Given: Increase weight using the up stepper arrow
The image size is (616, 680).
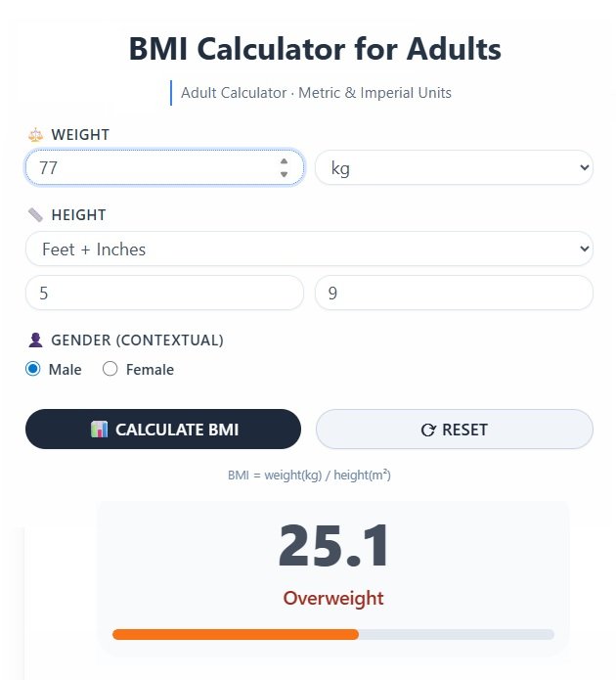Looking at the screenshot, I should [x=284, y=161].
